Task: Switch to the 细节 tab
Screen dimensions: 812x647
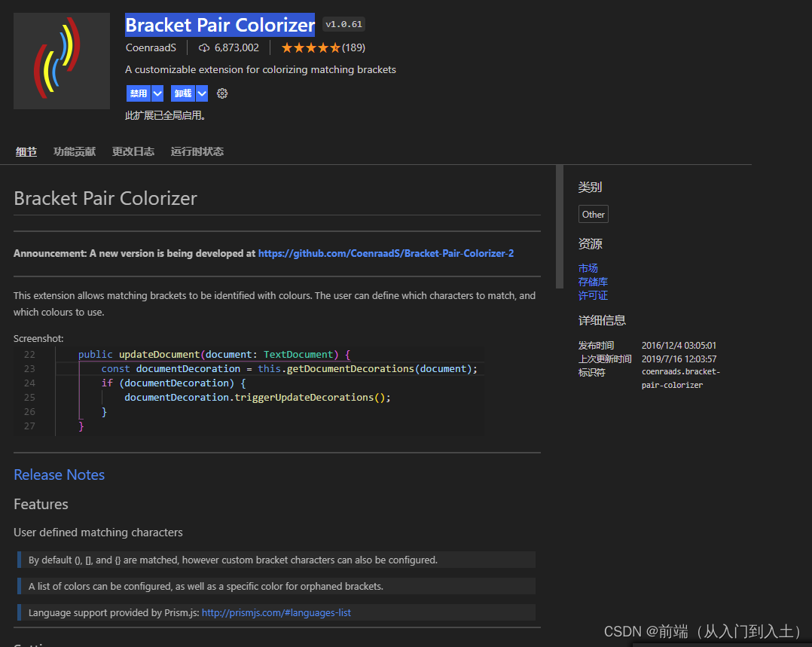Action: [x=26, y=152]
